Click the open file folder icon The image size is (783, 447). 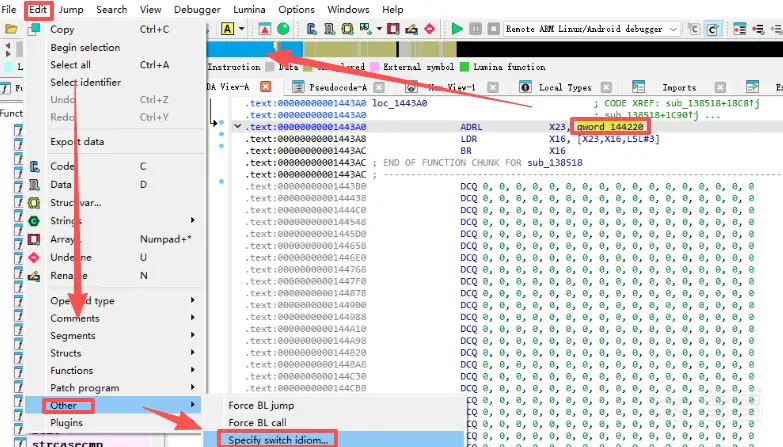coord(10,29)
